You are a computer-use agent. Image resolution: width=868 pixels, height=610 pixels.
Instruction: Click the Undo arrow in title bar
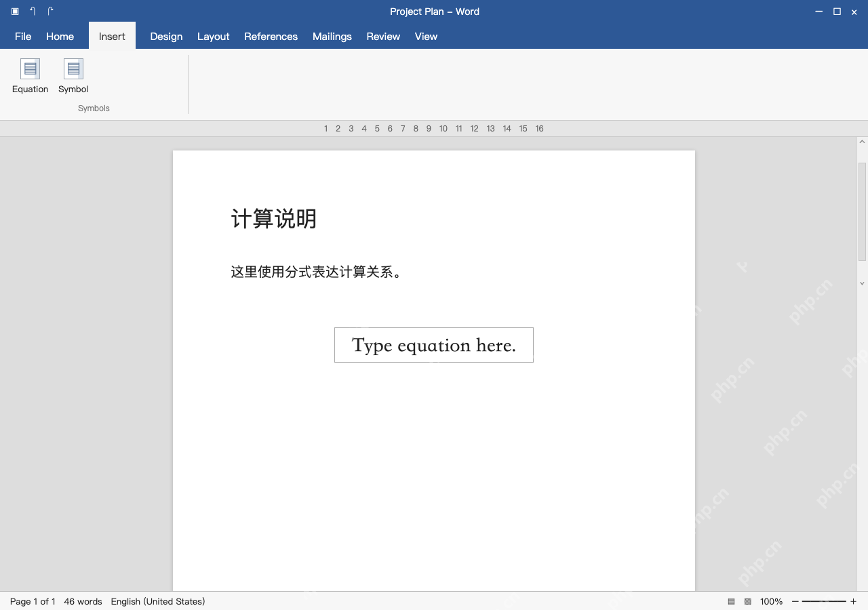click(x=33, y=12)
